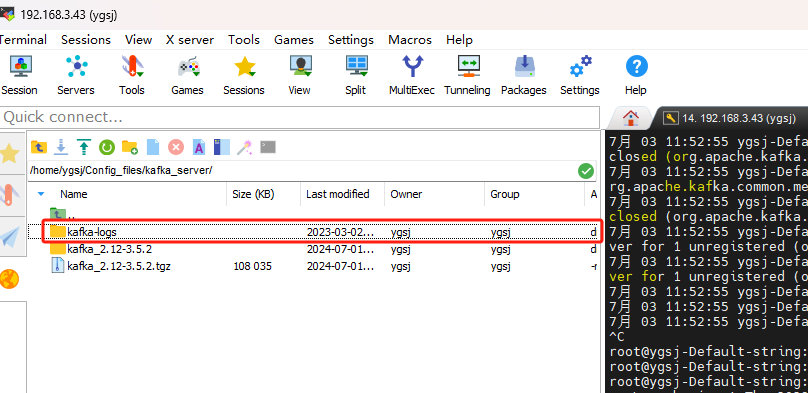Open the Terminal menu
This screenshot has width=808, height=393.
[22, 40]
